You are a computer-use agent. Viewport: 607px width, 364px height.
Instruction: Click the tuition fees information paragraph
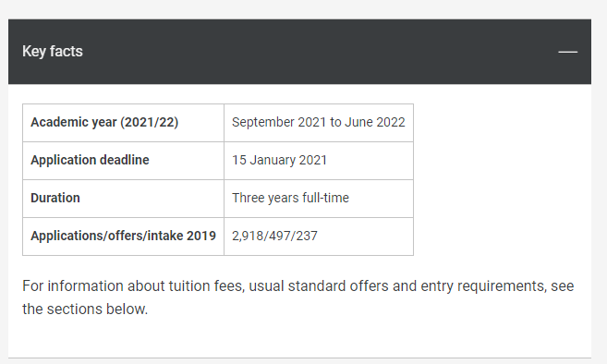tap(297, 297)
